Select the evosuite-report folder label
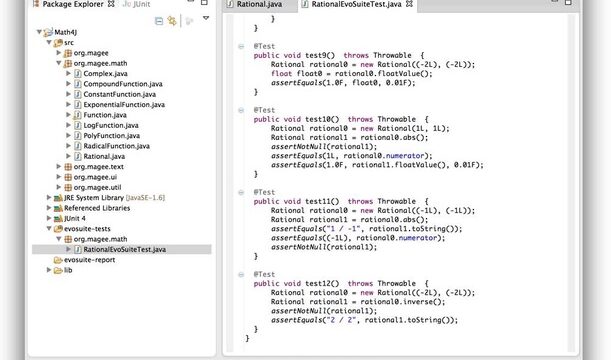 pos(90,260)
